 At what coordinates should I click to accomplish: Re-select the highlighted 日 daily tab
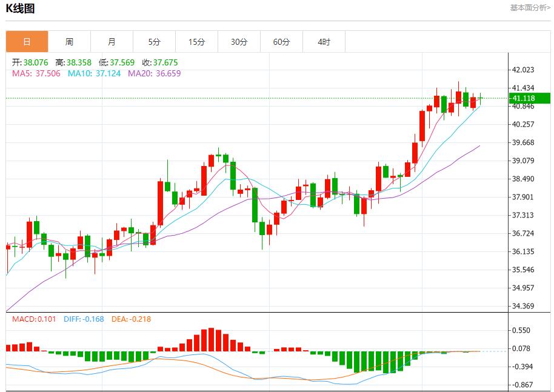click(27, 41)
